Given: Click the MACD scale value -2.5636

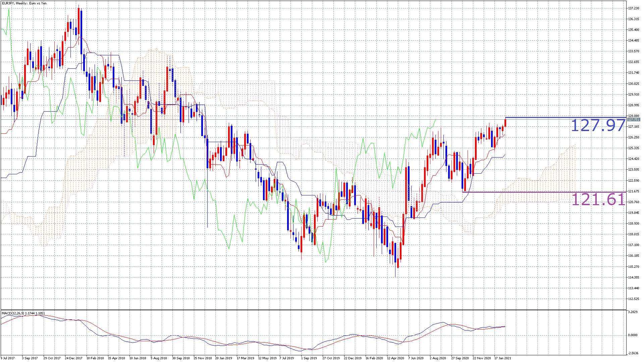Looking at the screenshot, I should pos(633,353).
